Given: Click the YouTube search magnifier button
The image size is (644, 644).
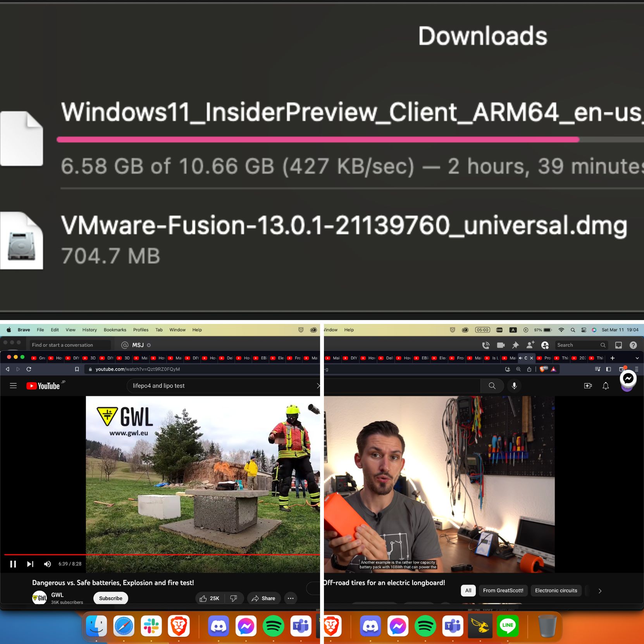Looking at the screenshot, I should pyautogui.click(x=492, y=386).
